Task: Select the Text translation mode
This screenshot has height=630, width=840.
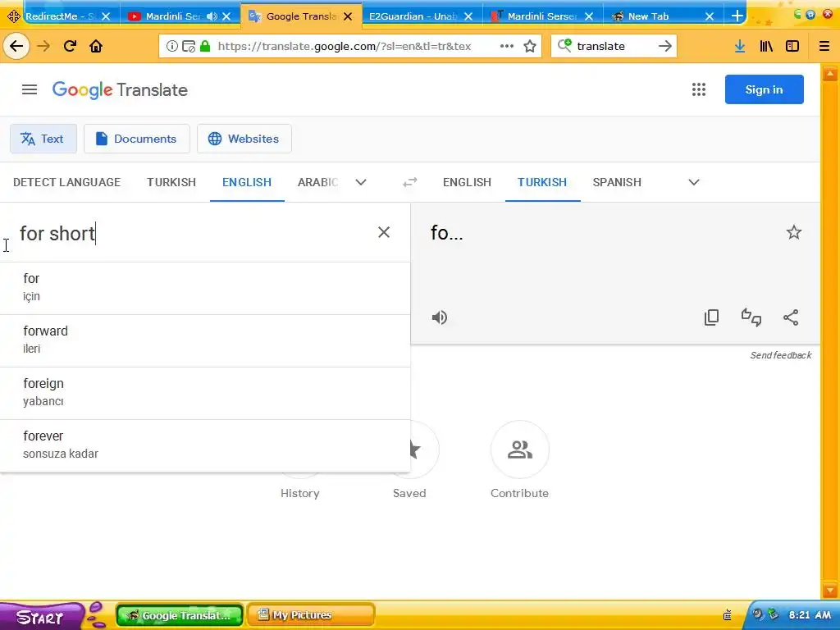Action: point(43,139)
